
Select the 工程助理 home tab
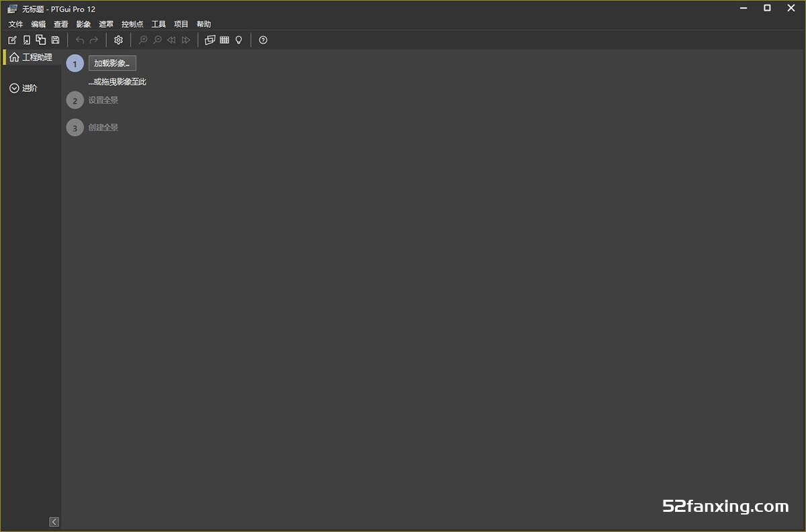[x=31, y=57]
